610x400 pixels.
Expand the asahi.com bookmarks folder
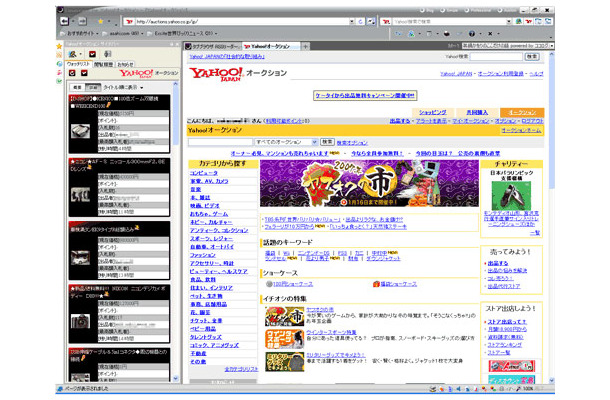(x=123, y=33)
